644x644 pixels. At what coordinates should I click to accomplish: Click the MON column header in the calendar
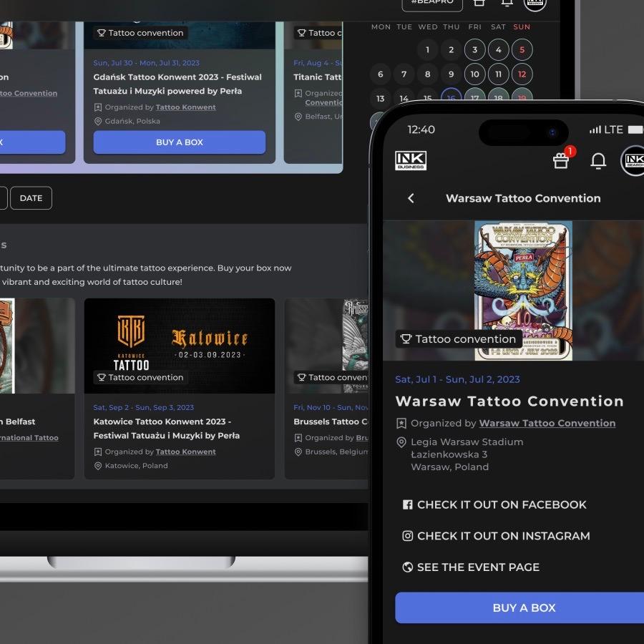(381, 26)
